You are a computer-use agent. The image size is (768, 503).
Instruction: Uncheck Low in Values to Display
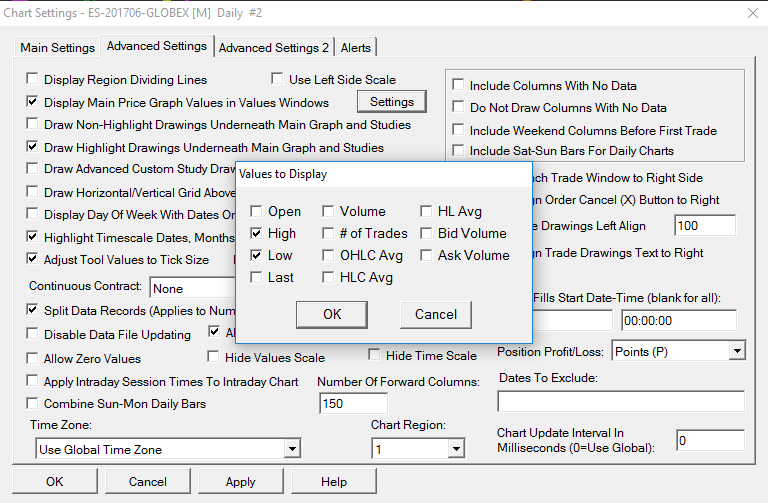[x=256, y=255]
